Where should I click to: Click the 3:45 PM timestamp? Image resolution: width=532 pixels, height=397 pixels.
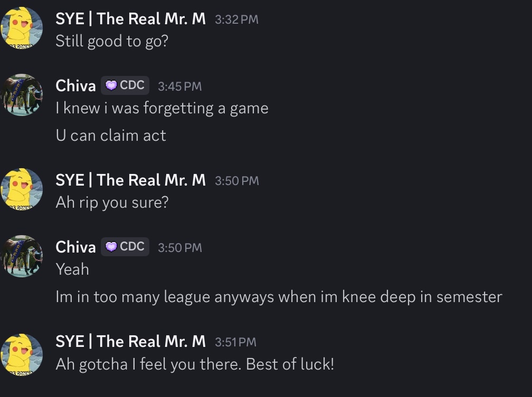[179, 86]
